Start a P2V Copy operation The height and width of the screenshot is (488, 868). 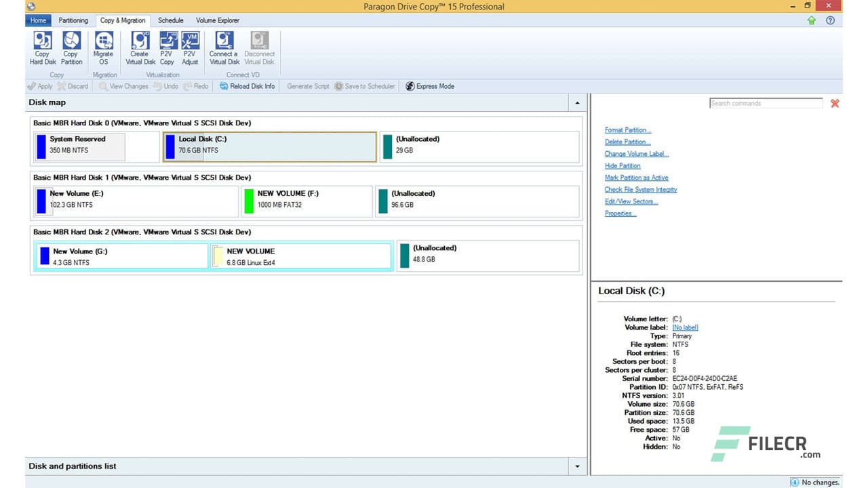(167, 47)
